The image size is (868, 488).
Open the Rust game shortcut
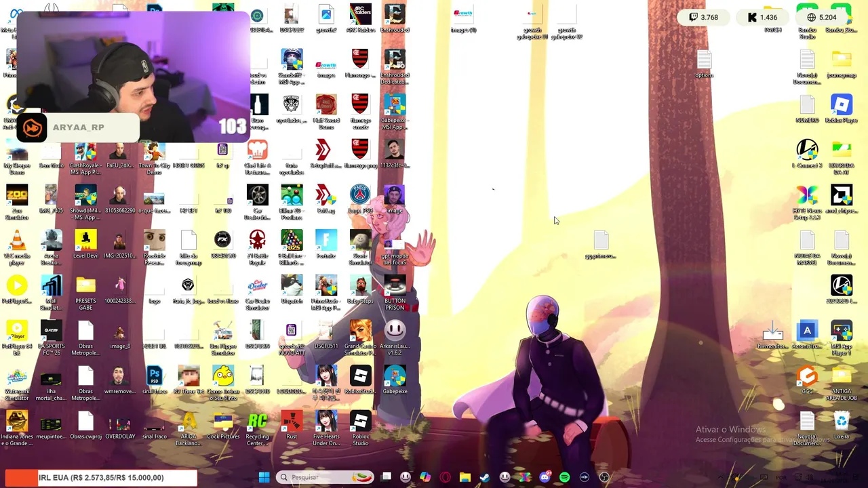tap(292, 425)
